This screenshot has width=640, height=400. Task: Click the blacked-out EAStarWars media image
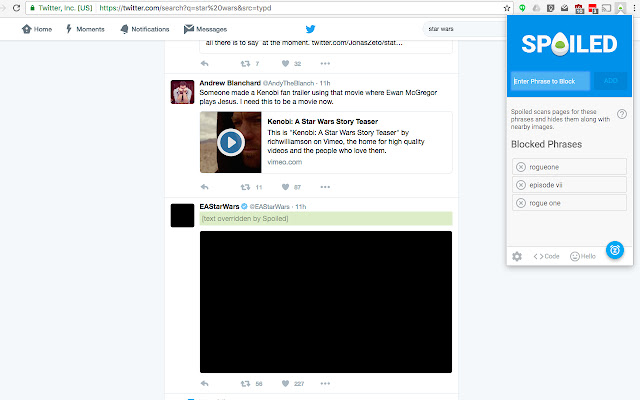[x=326, y=302]
